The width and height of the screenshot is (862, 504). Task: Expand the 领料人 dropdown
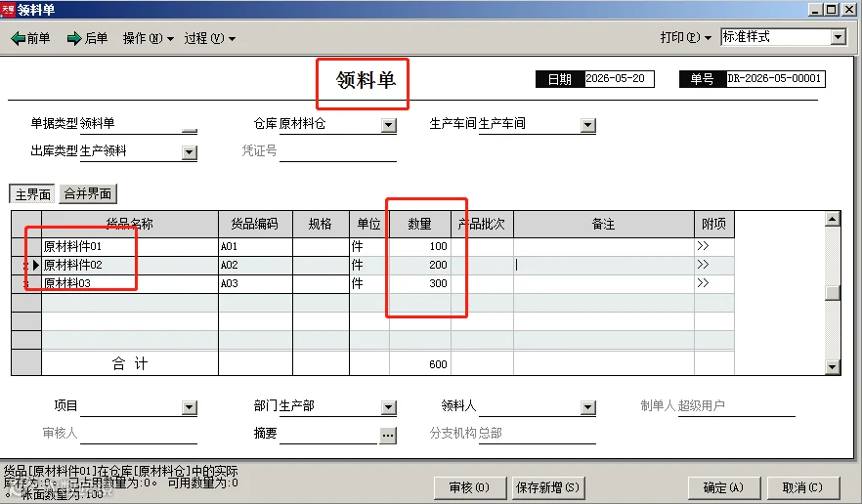coord(587,407)
